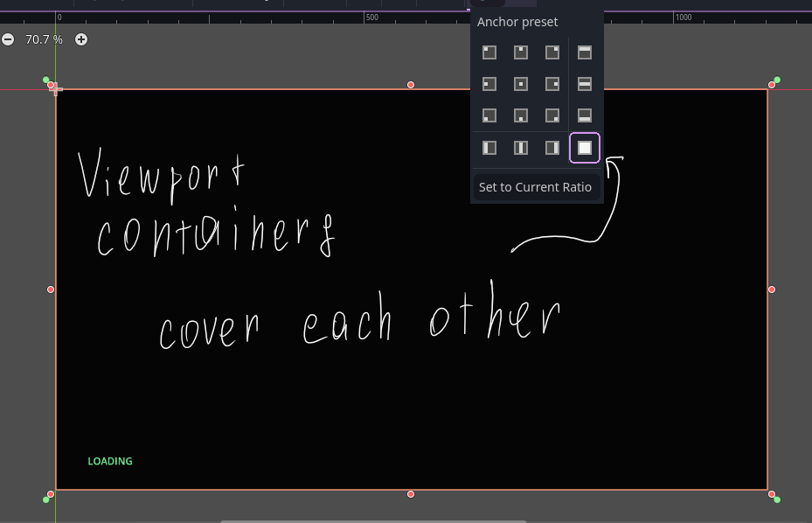Select the Center Right anchor preset

pyautogui.click(x=552, y=84)
